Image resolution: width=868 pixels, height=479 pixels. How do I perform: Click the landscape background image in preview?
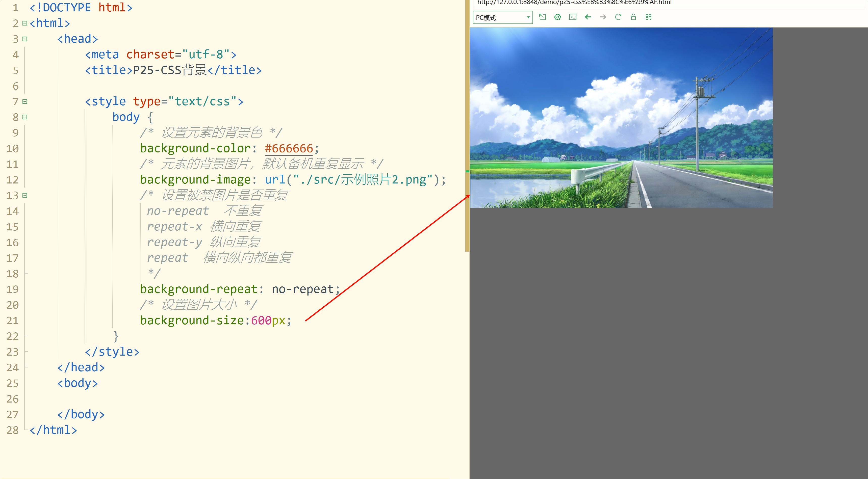point(621,118)
